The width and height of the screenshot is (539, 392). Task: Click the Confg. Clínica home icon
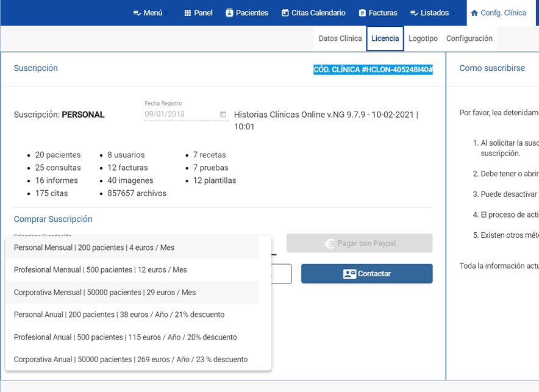(474, 13)
